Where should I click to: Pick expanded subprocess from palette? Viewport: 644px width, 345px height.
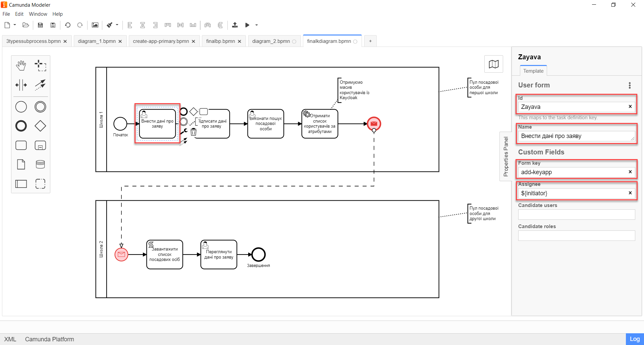[x=40, y=145]
